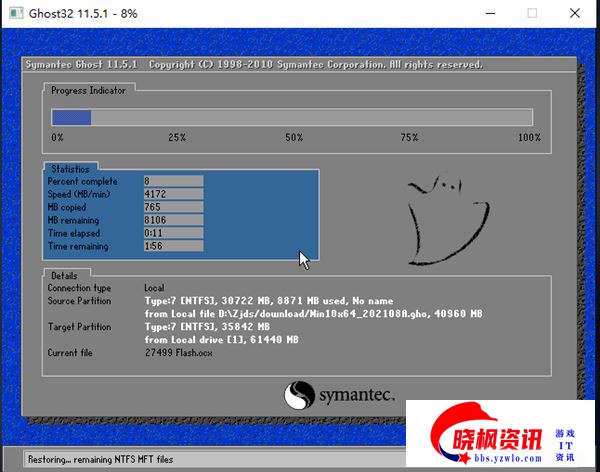Click the Percent complete value 8
This screenshot has width=600, height=472.
[x=173, y=181]
